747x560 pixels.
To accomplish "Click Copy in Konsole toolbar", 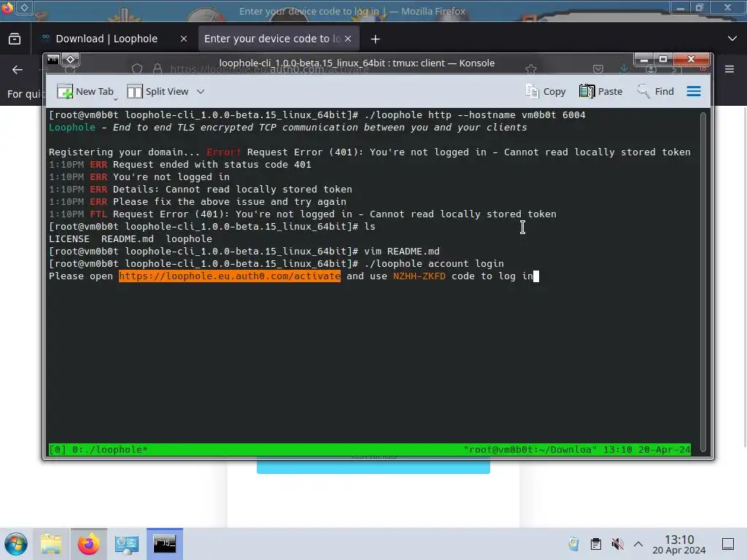I will [x=546, y=91].
